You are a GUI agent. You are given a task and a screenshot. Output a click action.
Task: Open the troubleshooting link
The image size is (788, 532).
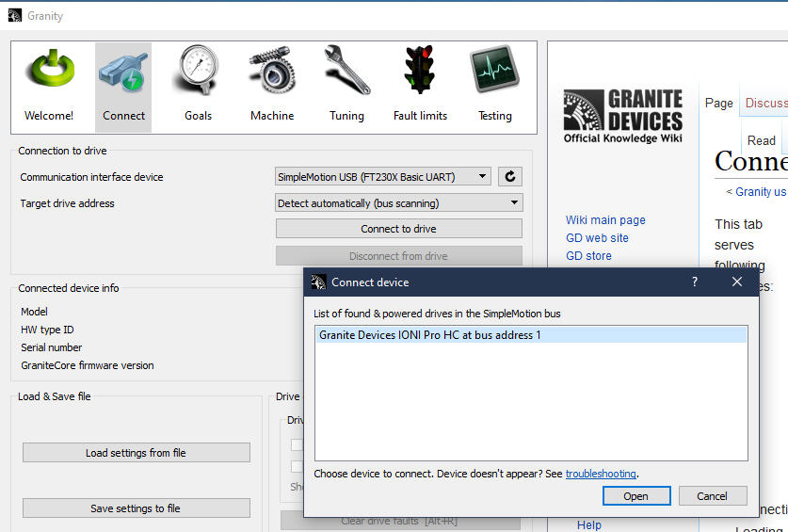click(601, 474)
